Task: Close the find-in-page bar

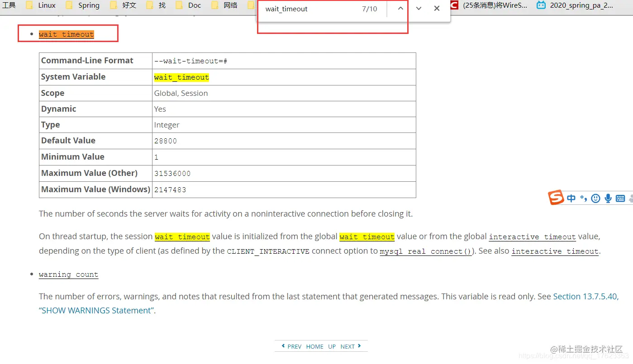Action: 437,9
